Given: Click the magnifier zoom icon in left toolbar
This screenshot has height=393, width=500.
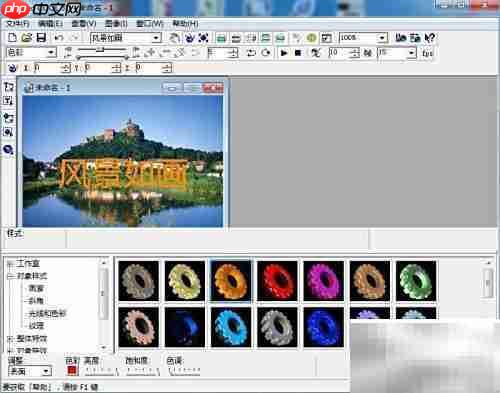Looking at the screenshot, I should click(8, 132).
